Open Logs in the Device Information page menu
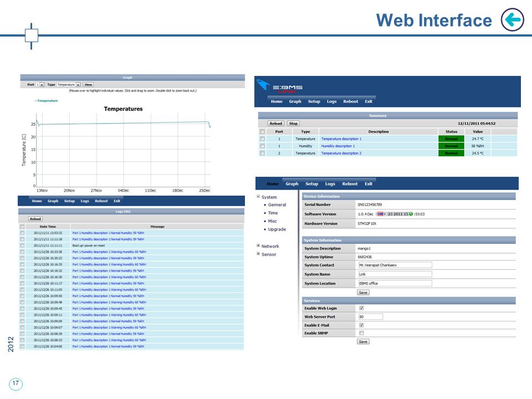The height and width of the screenshot is (399, 532). coord(330,184)
